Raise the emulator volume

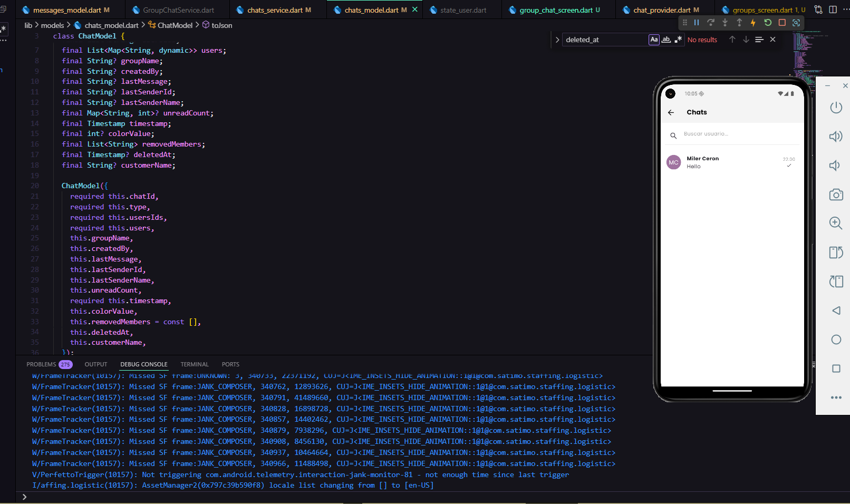coord(836,137)
